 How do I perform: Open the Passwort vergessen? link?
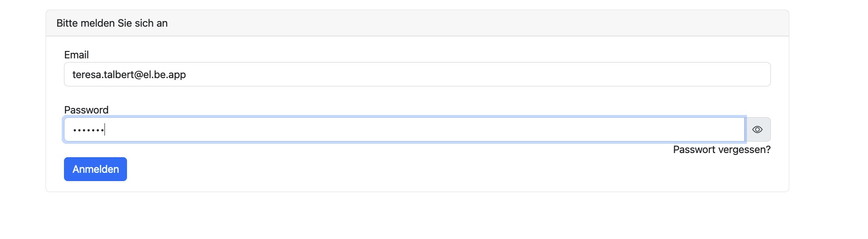pyautogui.click(x=721, y=150)
